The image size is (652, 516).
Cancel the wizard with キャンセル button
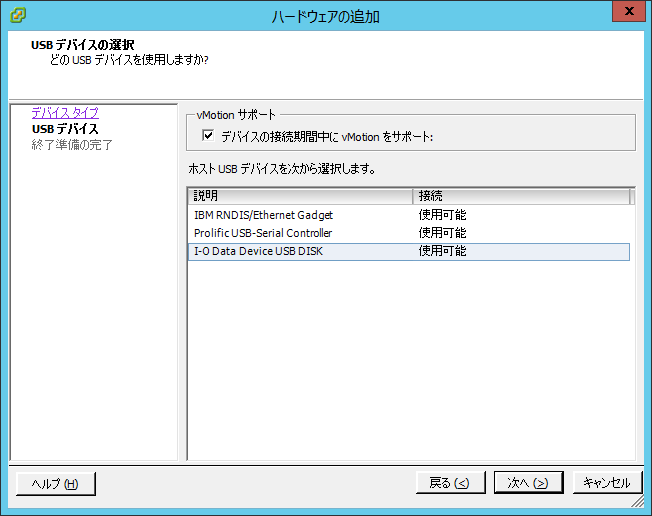pyautogui.click(x=607, y=483)
